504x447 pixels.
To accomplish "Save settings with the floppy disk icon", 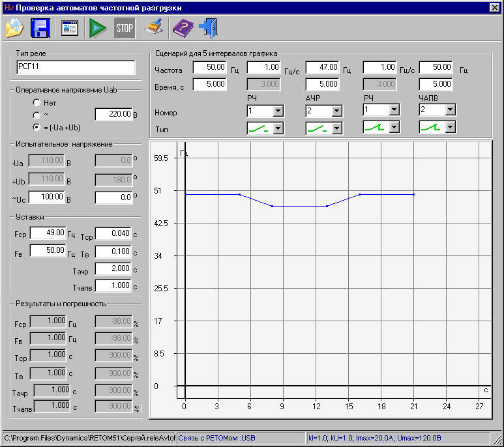I will pyautogui.click(x=41, y=28).
